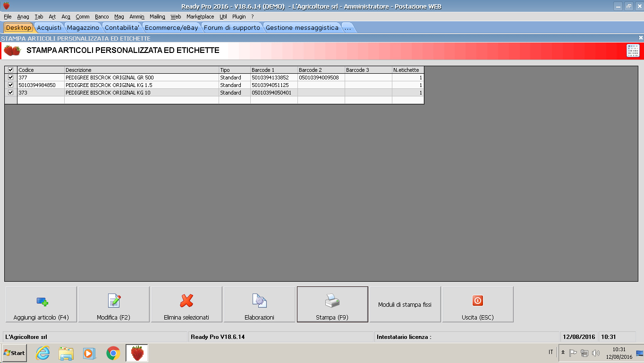Show more tabs via the ... tab
This screenshot has width=644, height=363.
347,28
